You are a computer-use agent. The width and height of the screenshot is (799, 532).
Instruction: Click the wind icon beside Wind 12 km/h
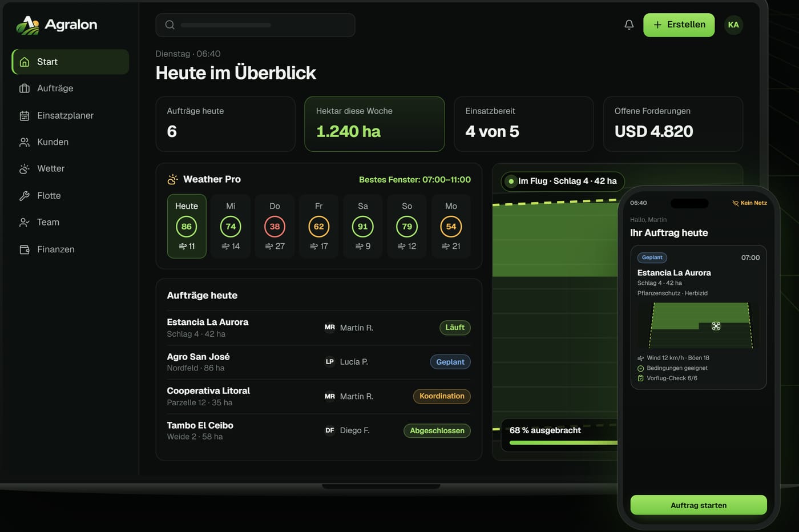[x=640, y=358]
